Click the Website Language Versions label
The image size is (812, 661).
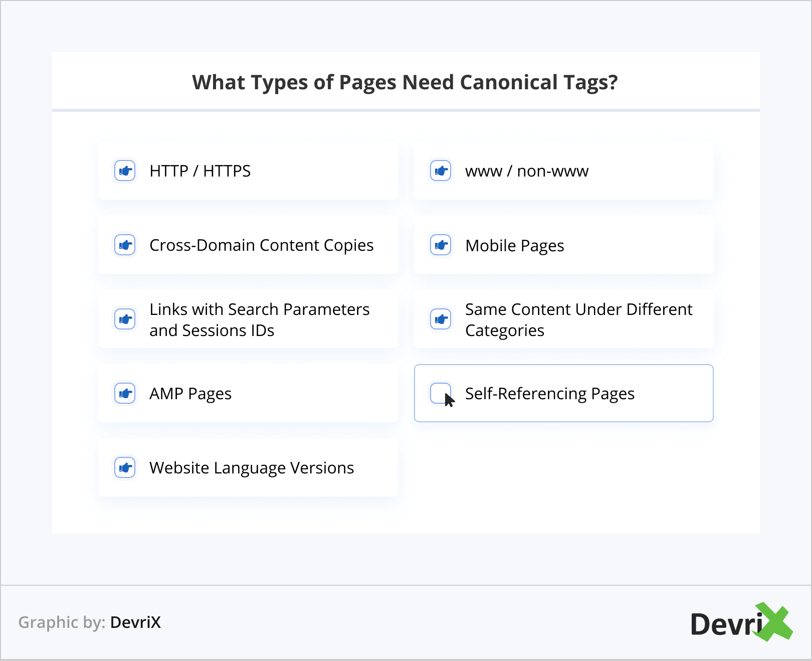click(x=252, y=468)
